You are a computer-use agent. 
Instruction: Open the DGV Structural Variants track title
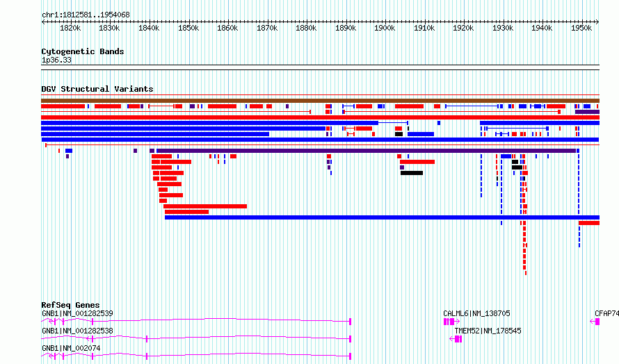click(x=97, y=89)
